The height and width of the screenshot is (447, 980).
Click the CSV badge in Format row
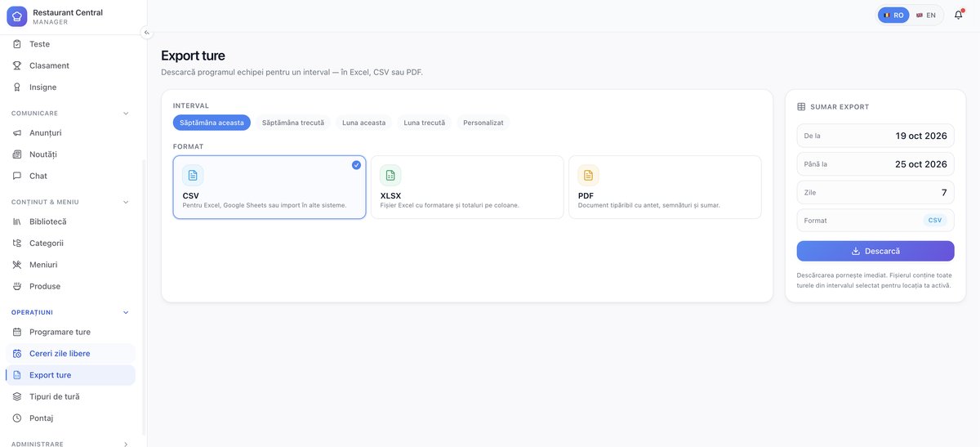(935, 221)
